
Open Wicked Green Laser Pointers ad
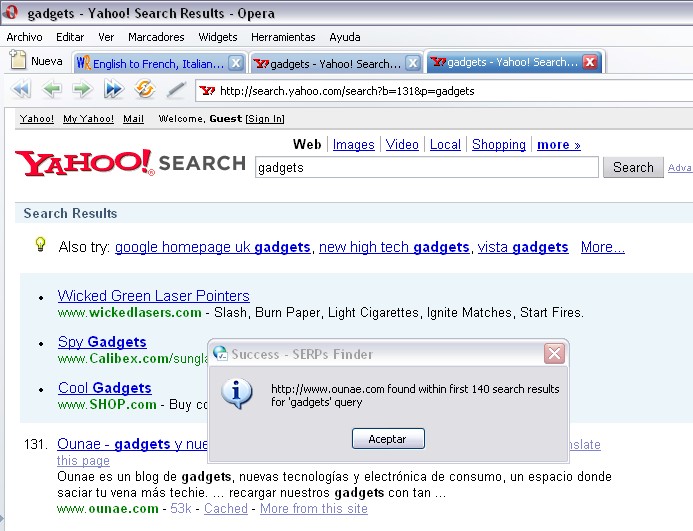pos(153,295)
